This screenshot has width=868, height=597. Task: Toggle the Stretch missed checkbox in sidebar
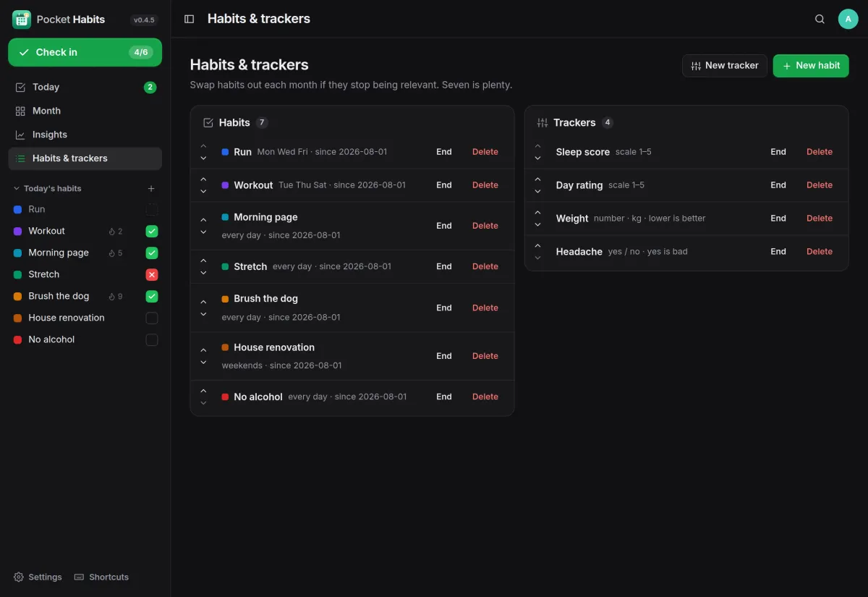coord(152,275)
